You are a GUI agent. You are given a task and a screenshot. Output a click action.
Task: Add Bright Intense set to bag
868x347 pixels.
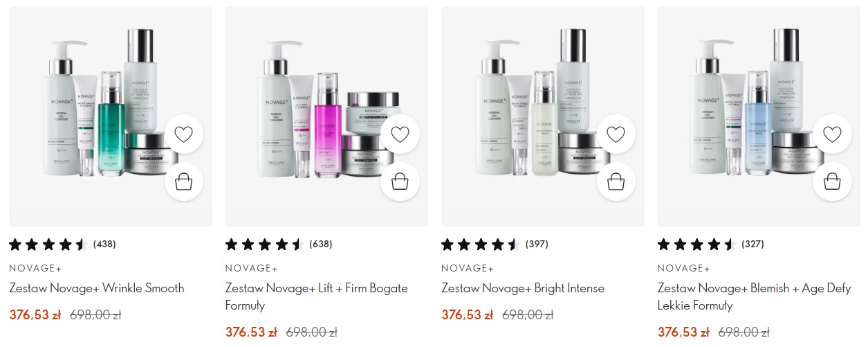point(616,182)
